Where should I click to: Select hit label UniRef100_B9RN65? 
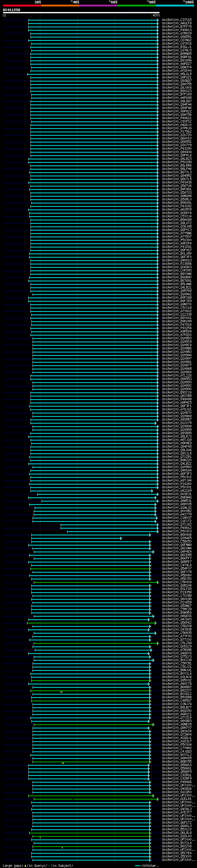click(177, 54)
